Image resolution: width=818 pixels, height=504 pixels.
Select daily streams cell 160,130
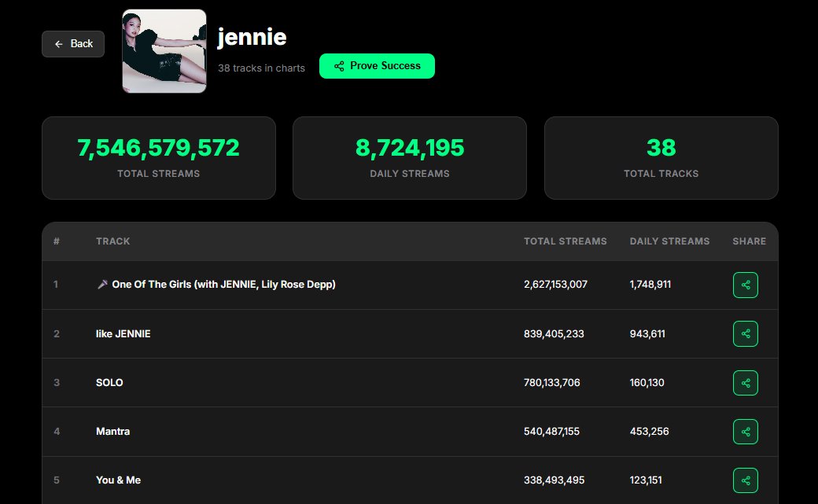click(x=647, y=382)
